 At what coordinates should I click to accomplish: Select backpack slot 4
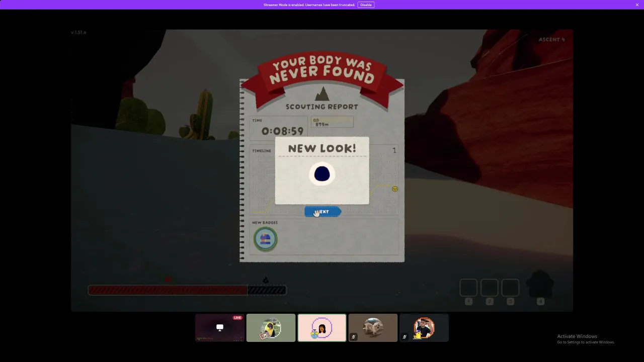tap(540, 285)
